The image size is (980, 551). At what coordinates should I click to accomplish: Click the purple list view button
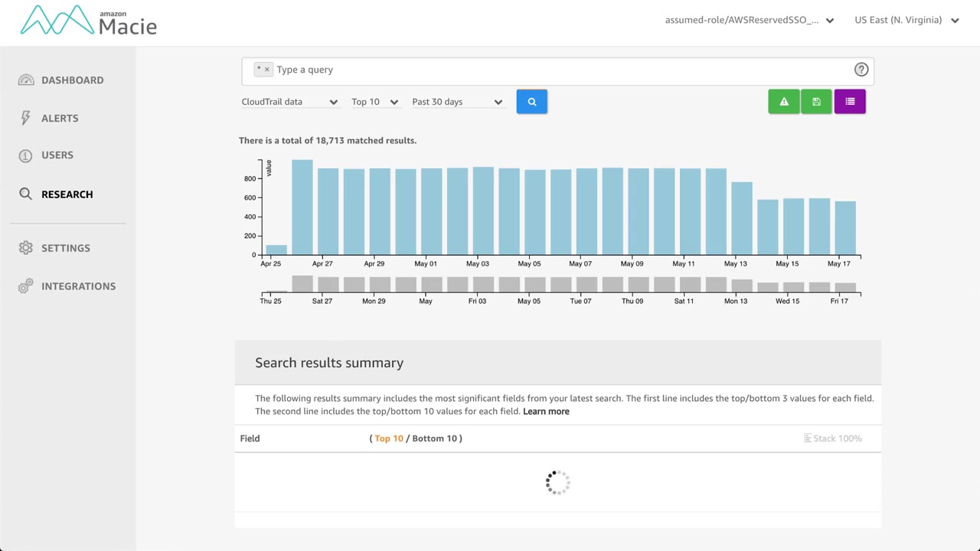click(x=850, y=102)
